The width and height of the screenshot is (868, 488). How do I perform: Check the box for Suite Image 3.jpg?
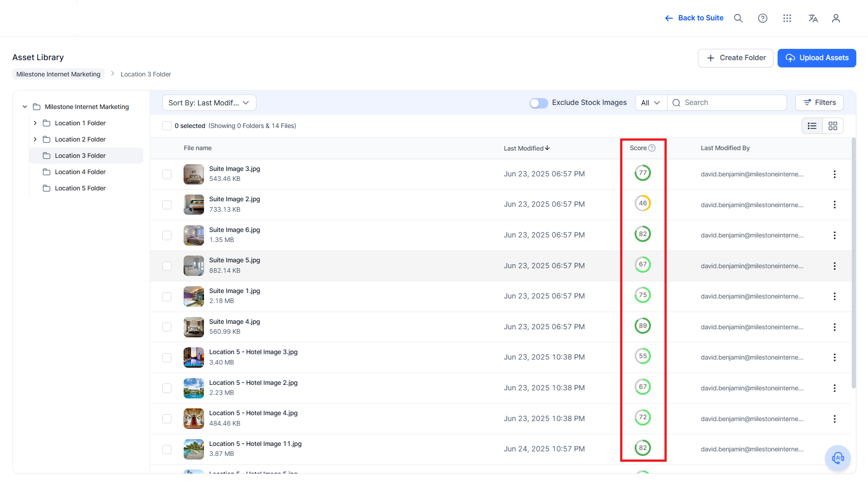pos(167,174)
